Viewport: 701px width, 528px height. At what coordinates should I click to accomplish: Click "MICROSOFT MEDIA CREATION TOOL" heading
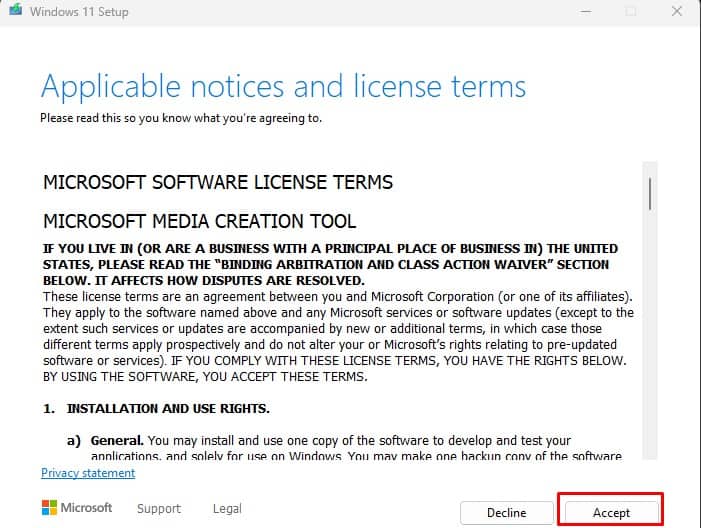click(199, 221)
